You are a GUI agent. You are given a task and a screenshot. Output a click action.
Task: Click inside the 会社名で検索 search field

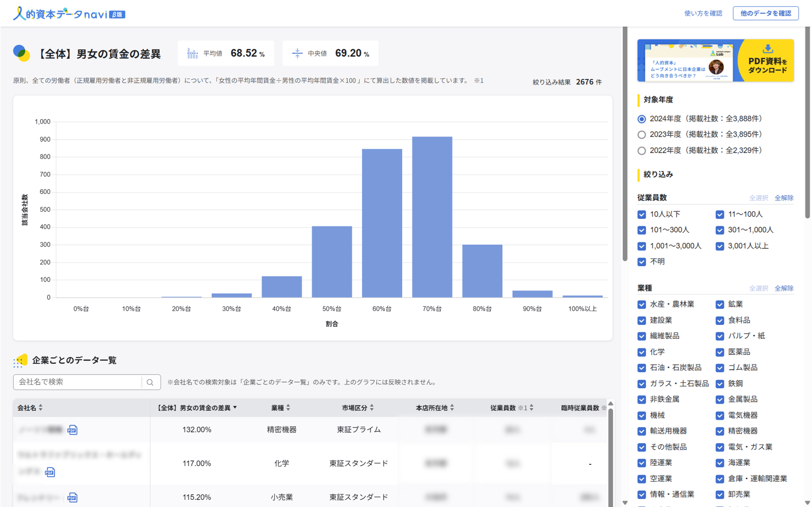click(75, 382)
